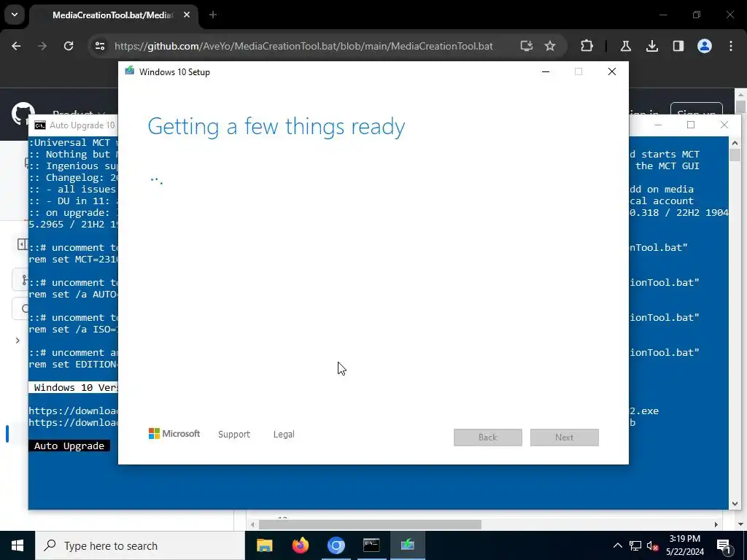747x560 pixels.
Task: Show hidden tray icons chevron
Action: point(617,545)
